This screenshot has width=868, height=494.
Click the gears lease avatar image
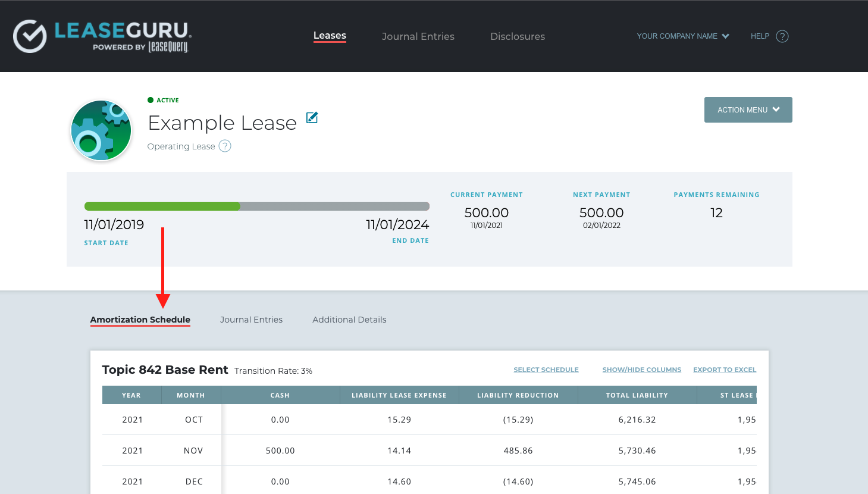[101, 130]
